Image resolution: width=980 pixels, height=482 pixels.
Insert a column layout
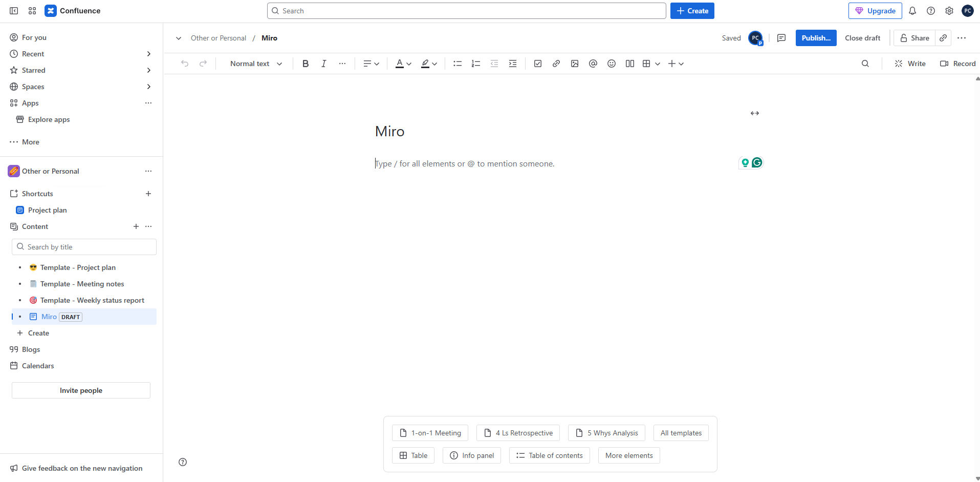[x=630, y=64]
